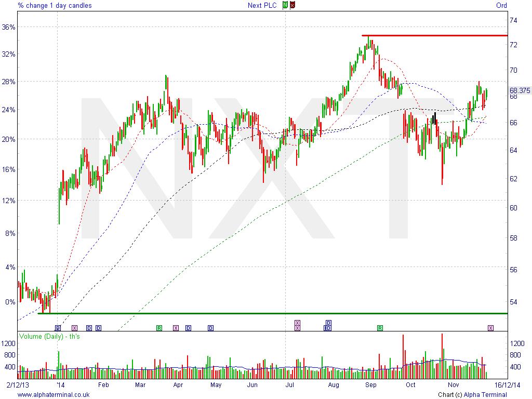Select the D dividend marker at the '14 gridline
Screen dimensions: 532x399
pos(58,328)
